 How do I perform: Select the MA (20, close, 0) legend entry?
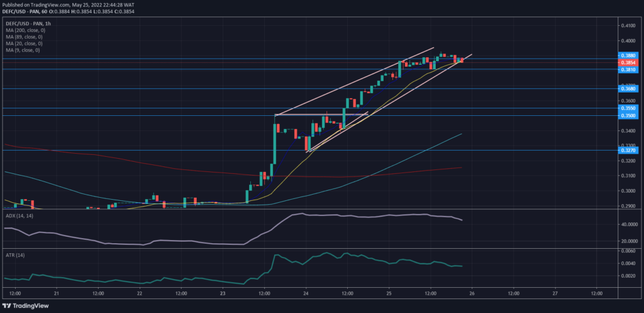pos(24,43)
